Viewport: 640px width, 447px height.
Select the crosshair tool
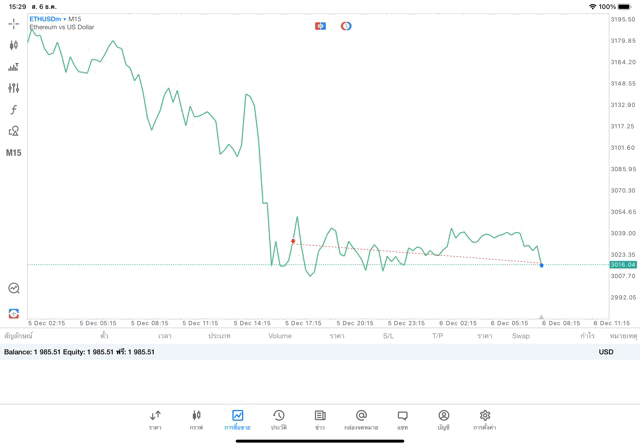click(x=13, y=23)
